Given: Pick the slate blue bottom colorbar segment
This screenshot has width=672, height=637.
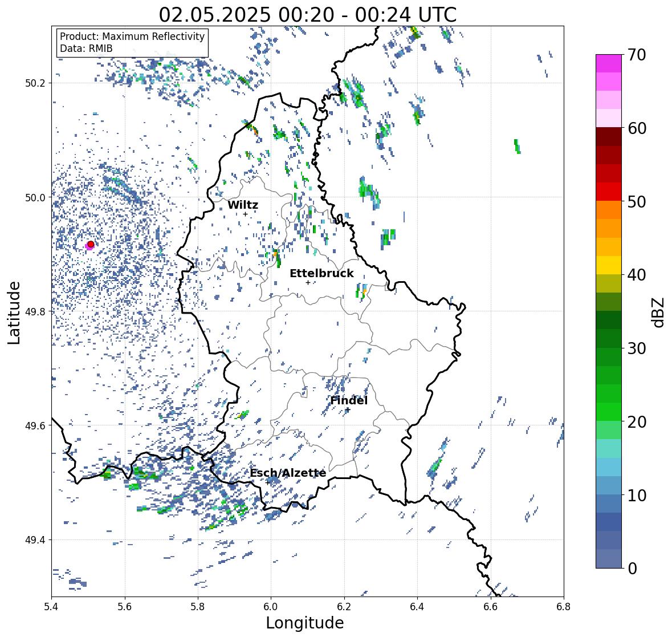Looking at the screenshot, I should (x=609, y=558).
